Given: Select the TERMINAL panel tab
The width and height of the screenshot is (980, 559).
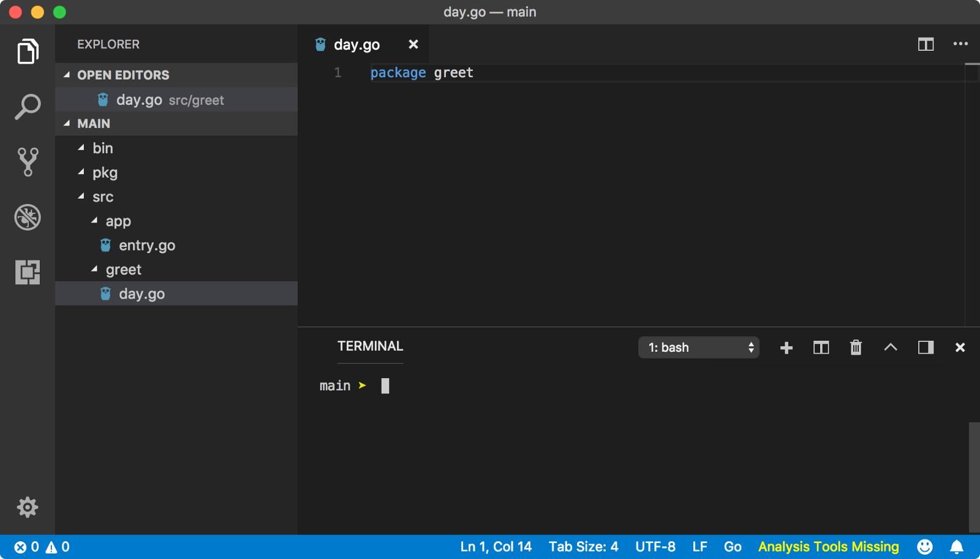Looking at the screenshot, I should tap(370, 346).
